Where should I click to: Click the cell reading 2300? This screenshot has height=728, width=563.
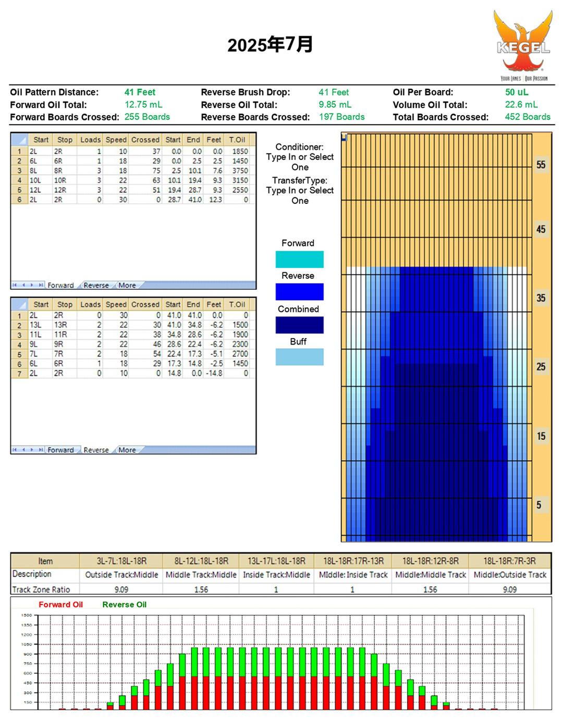[x=237, y=344]
